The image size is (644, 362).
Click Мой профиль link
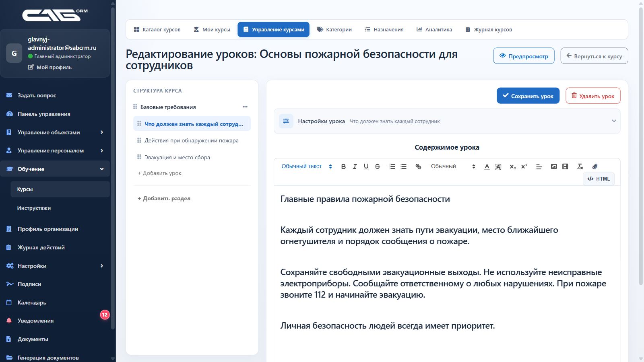coord(50,67)
